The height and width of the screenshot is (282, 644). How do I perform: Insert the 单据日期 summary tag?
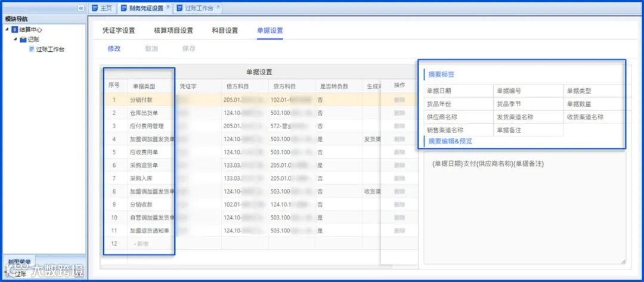[x=459, y=91]
